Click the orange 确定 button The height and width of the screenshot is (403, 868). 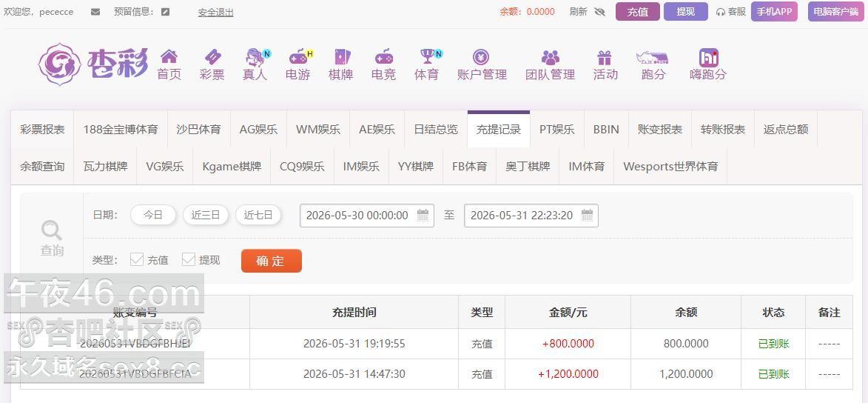[x=272, y=261]
